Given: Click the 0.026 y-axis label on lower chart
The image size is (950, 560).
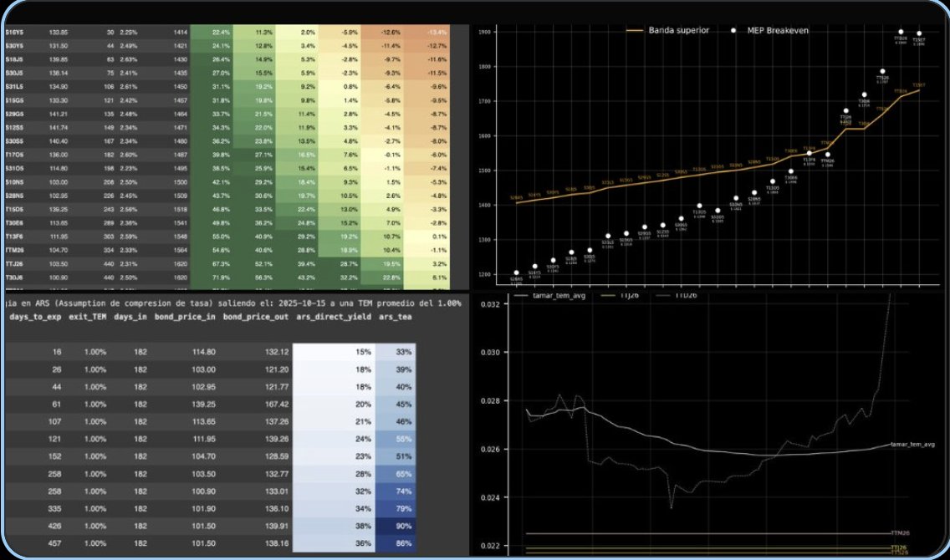Looking at the screenshot, I should click(492, 449).
